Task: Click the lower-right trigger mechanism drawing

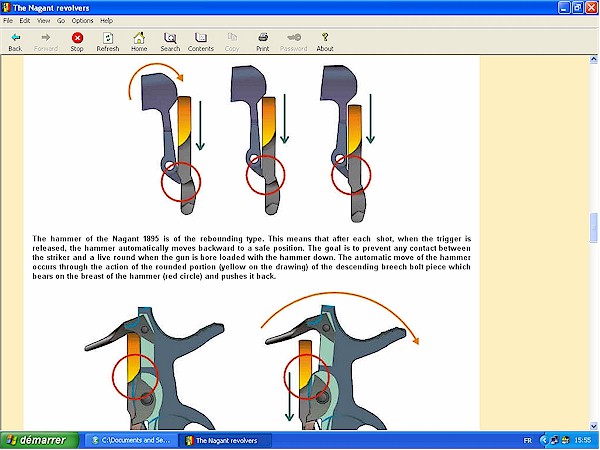Action: click(339, 360)
